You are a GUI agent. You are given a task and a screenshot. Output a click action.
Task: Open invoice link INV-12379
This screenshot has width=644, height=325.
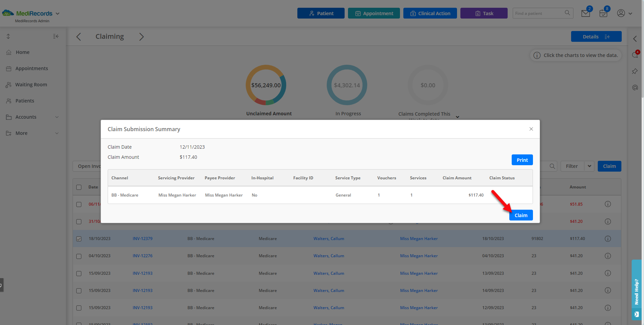click(142, 239)
